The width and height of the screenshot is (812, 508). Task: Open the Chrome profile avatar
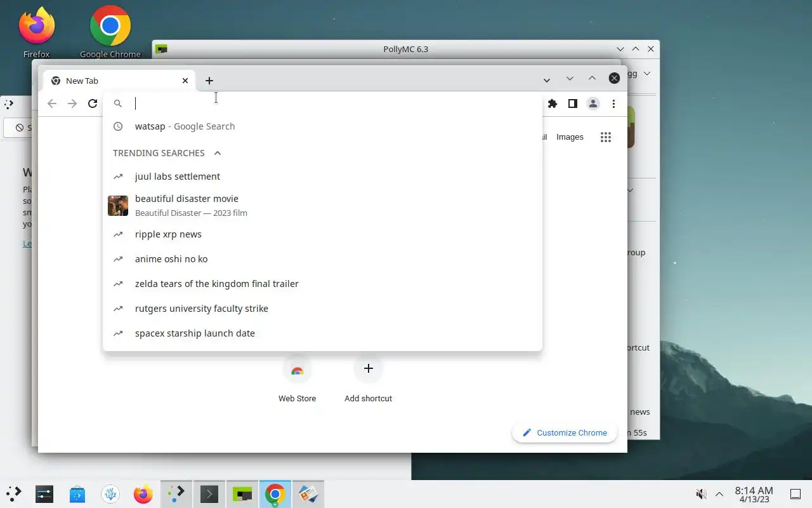(x=593, y=104)
